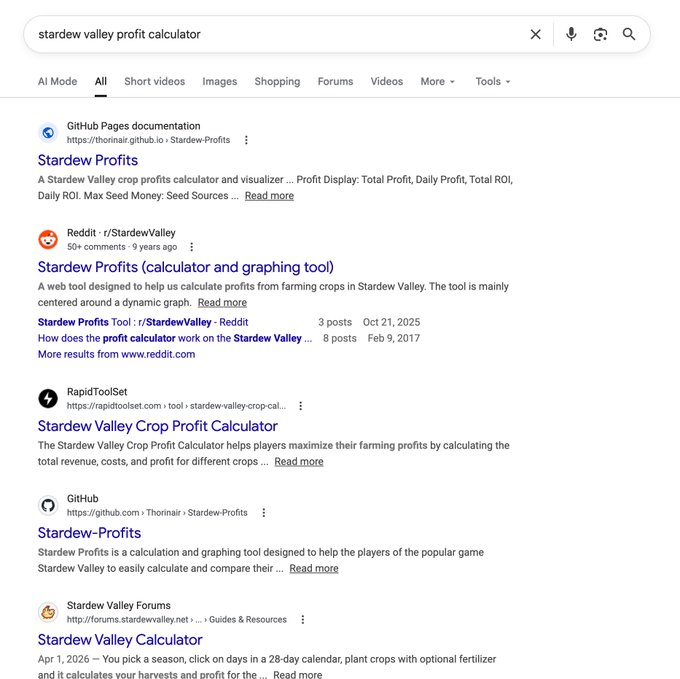Start voice search with microphone icon

pyautogui.click(x=571, y=34)
